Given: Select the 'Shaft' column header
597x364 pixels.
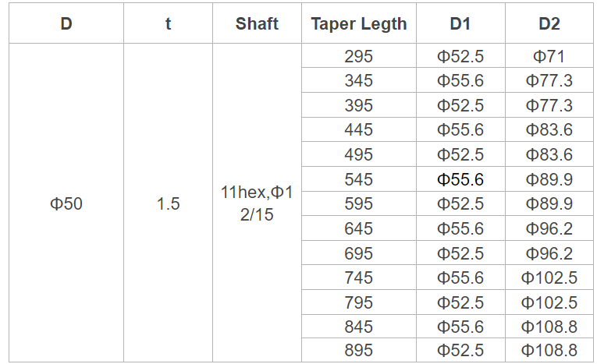Looking at the screenshot, I should (257, 23).
